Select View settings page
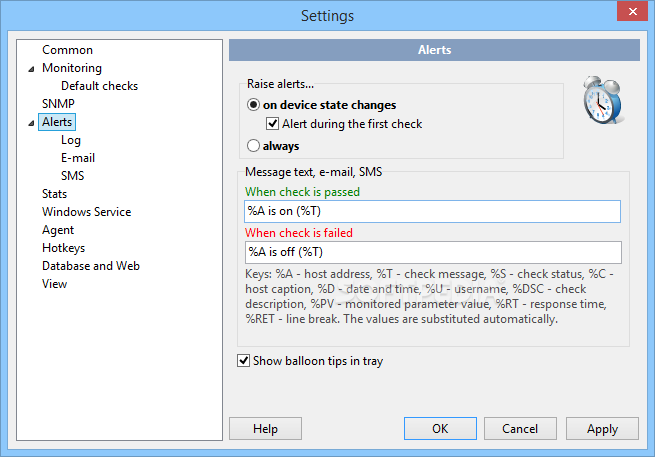This screenshot has height=457, width=655. [x=54, y=284]
